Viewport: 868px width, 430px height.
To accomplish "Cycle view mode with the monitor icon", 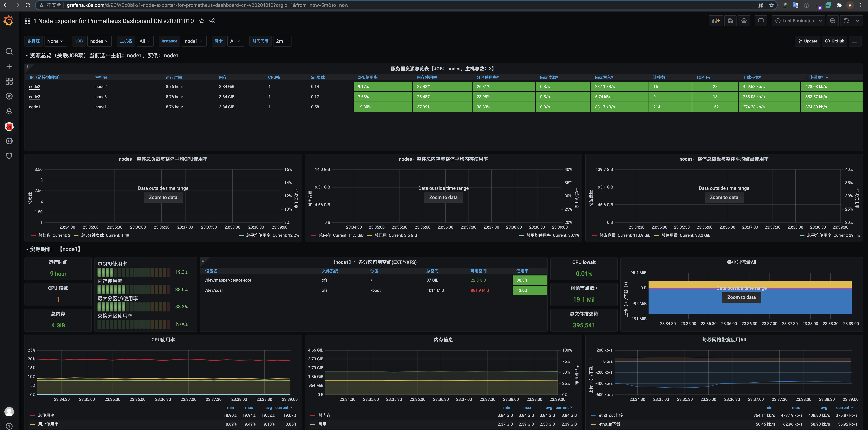I will tap(761, 21).
